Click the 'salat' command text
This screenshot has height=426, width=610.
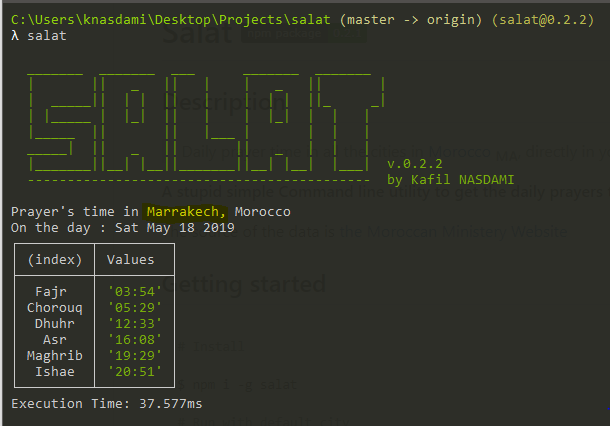tap(47, 36)
